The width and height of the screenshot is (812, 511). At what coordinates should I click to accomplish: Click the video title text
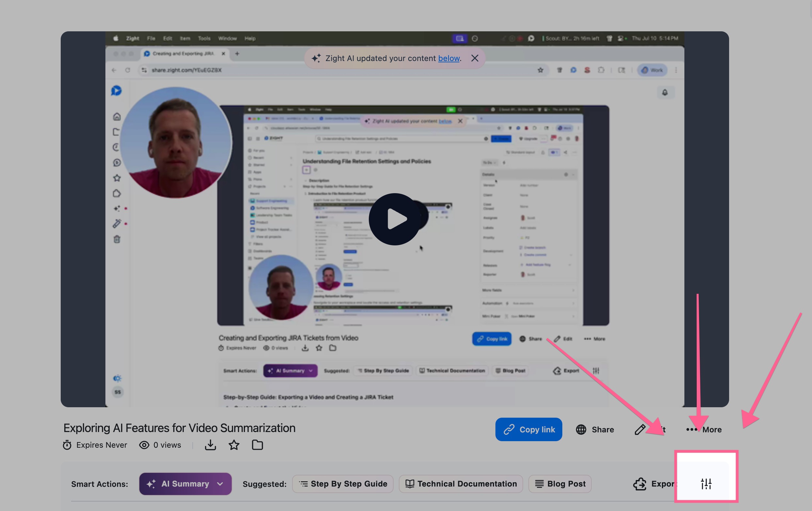179,428
